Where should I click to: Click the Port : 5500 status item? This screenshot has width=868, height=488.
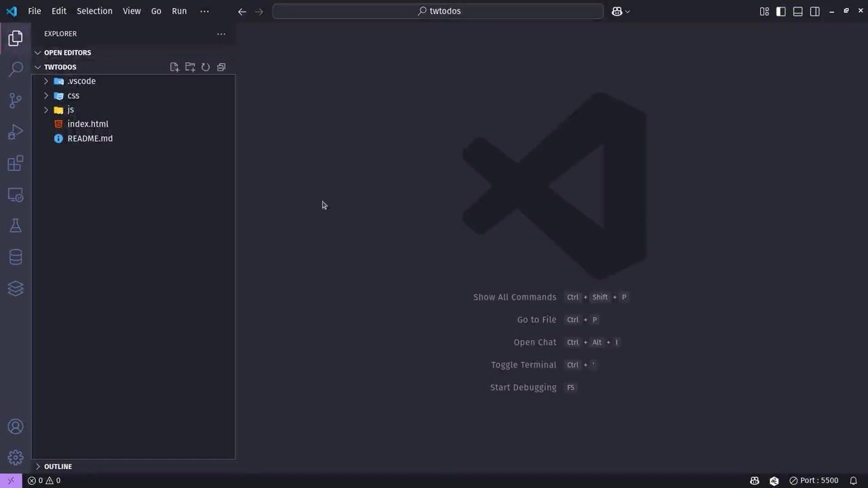(813, 481)
